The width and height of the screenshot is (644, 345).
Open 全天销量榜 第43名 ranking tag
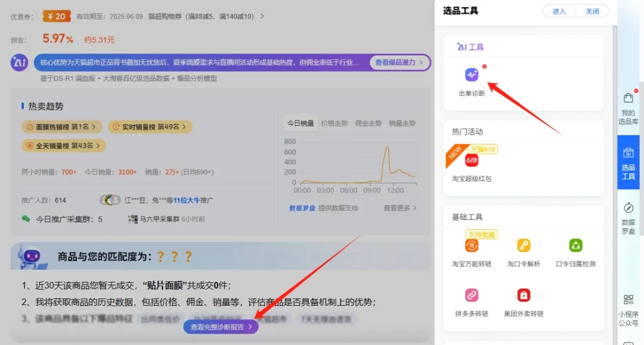click(x=64, y=145)
